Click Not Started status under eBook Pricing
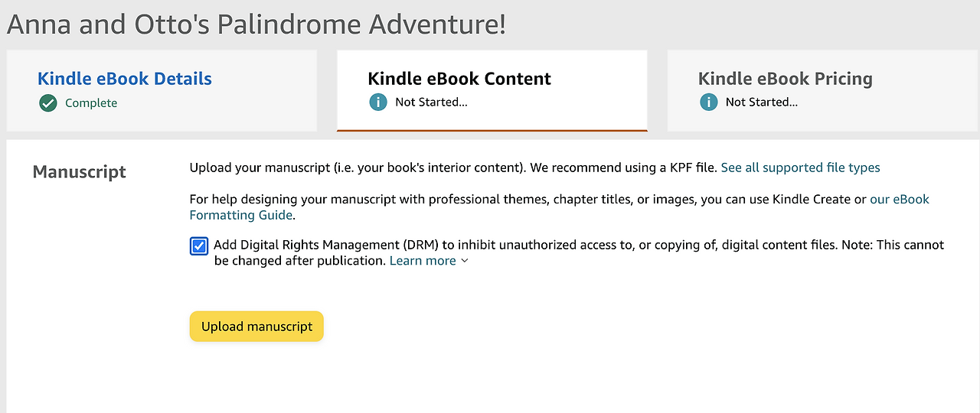 [x=762, y=102]
